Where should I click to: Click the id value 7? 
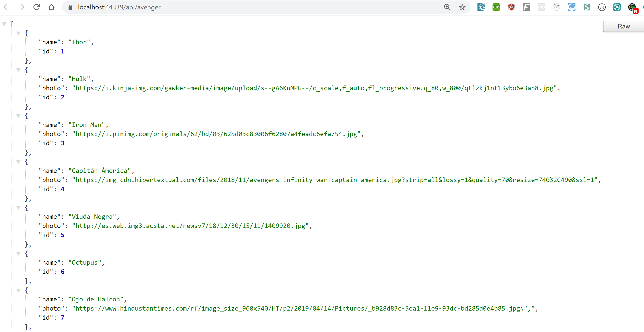click(62, 318)
